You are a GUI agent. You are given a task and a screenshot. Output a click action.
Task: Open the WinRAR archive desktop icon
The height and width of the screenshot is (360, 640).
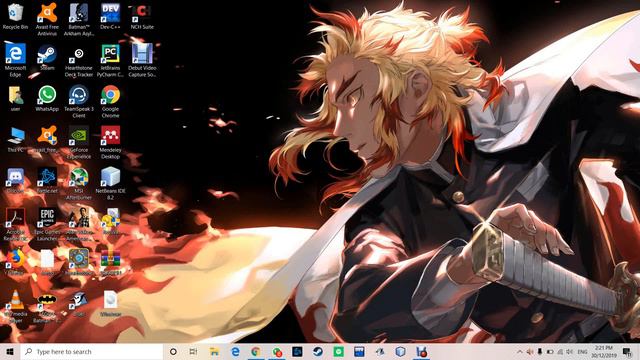tap(110, 262)
